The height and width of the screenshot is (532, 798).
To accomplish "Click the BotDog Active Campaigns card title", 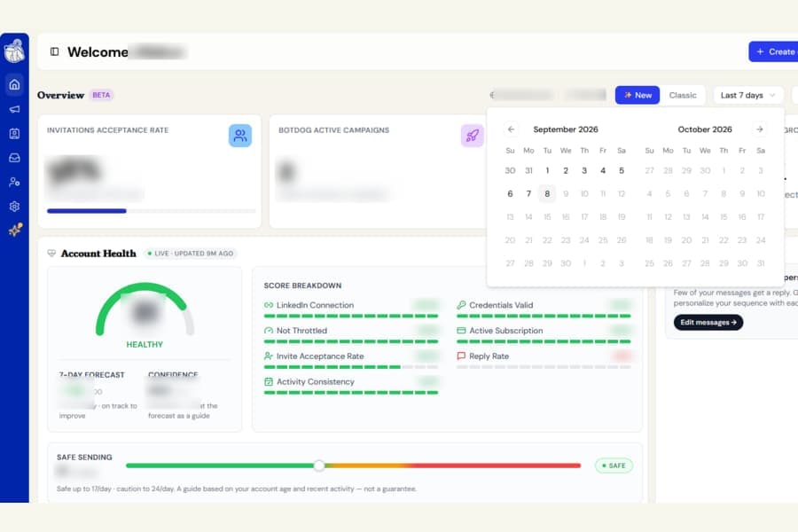I will 334,130.
